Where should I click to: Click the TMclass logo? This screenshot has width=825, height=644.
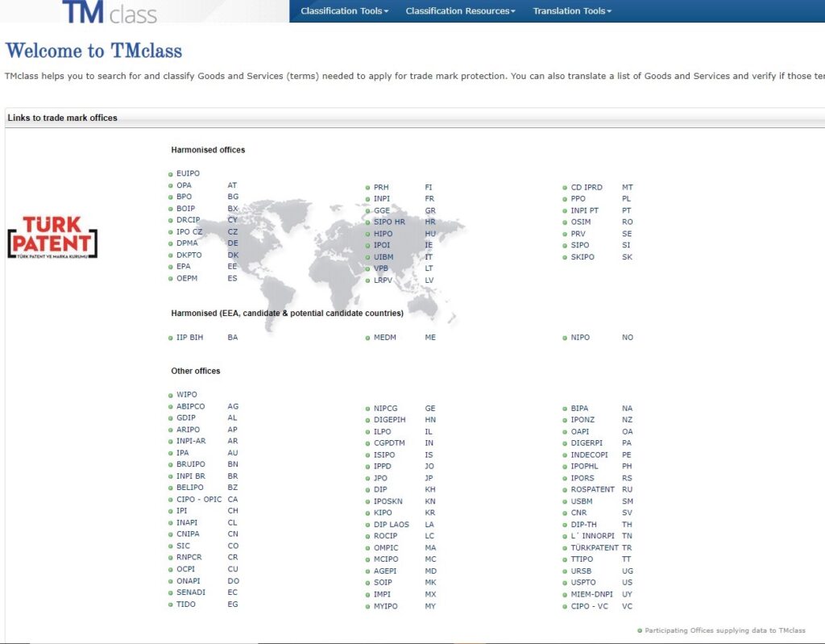click(110, 12)
